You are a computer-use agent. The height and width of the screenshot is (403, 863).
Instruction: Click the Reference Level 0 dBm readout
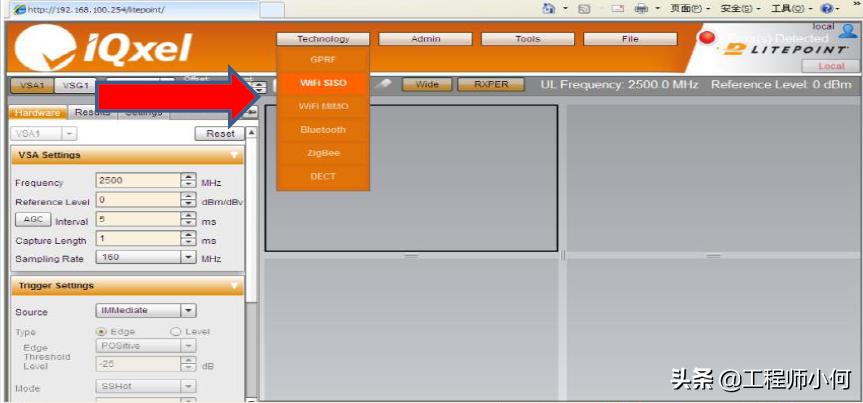point(781,84)
